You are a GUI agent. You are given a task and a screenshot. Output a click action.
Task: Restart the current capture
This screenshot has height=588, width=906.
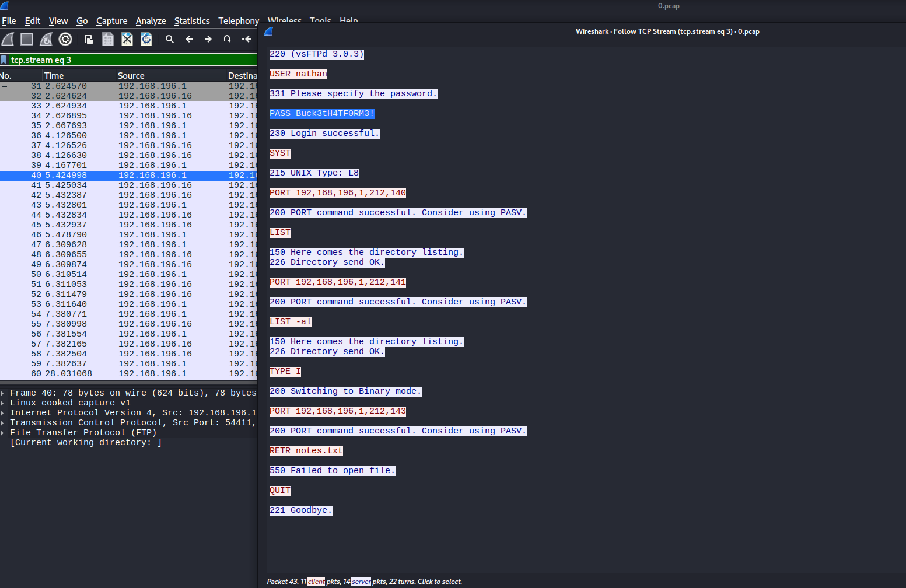click(x=46, y=39)
